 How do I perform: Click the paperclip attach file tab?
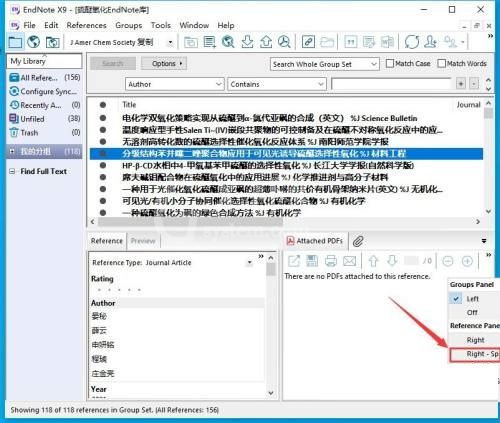tap(358, 241)
